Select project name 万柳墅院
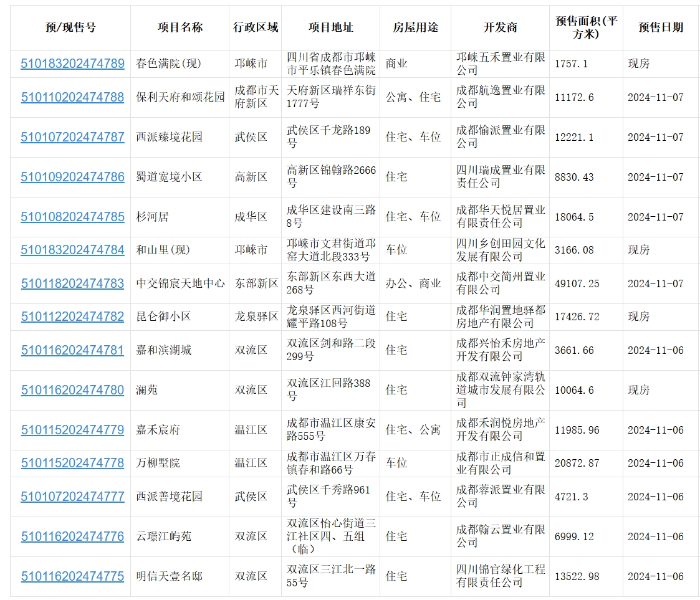Image resolution: width=700 pixels, height=600 pixels. click(158, 463)
